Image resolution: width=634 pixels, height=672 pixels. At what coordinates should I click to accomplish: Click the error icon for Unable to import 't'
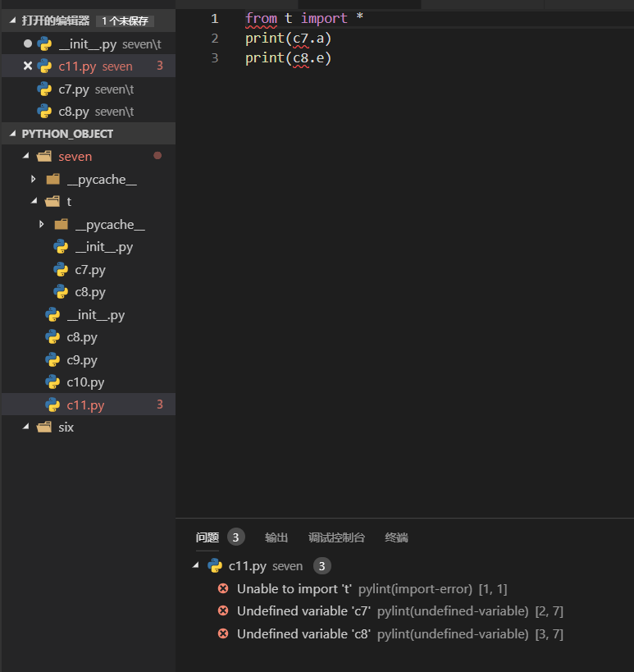[223, 589]
